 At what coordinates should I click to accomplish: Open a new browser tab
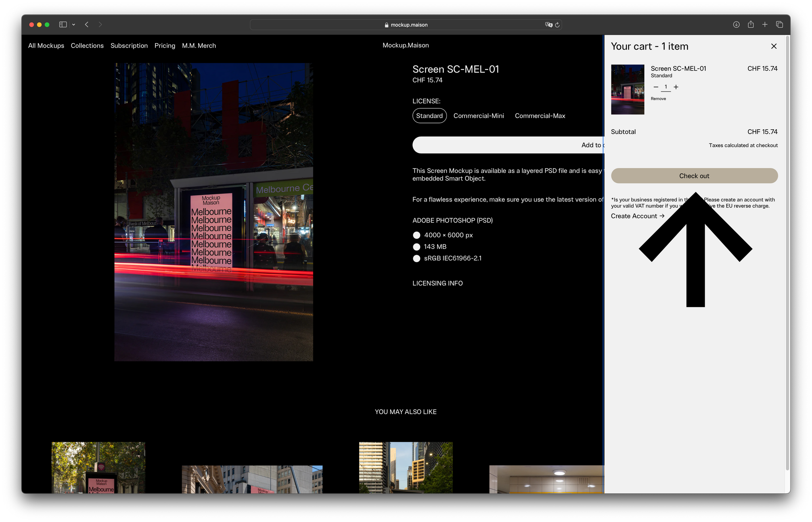[765, 24]
